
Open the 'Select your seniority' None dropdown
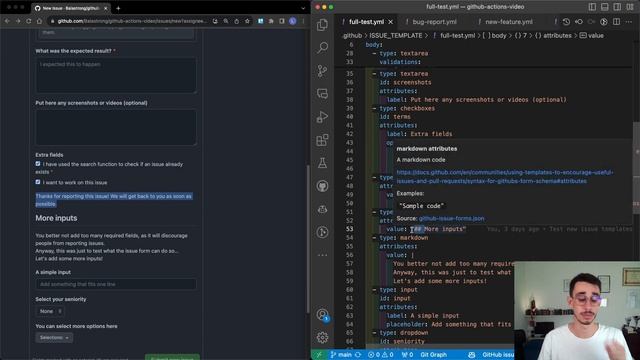(50, 311)
